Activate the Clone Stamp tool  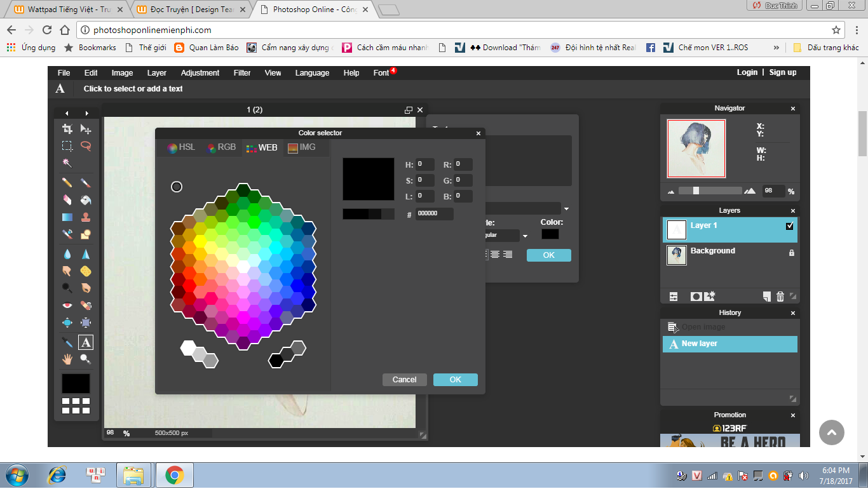86,217
